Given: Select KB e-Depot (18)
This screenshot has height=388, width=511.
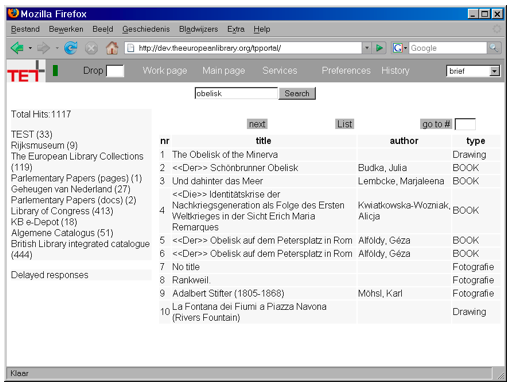Looking at the screenshot, I should [x=44, y=222].
